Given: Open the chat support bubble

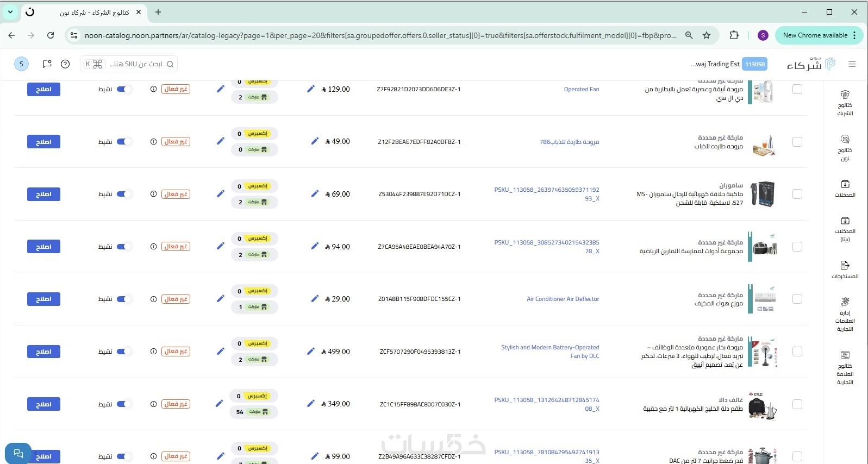Looking at the screenshot, I should (18, 454).
